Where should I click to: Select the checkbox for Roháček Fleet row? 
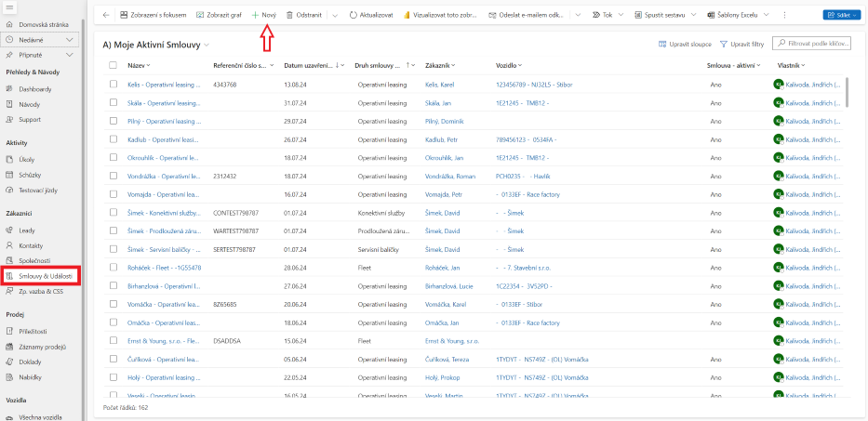pos(114,267)
